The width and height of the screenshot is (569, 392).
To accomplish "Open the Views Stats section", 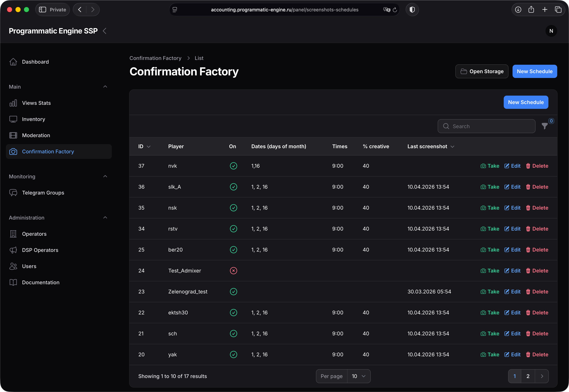I will click(x=36, y=103).
